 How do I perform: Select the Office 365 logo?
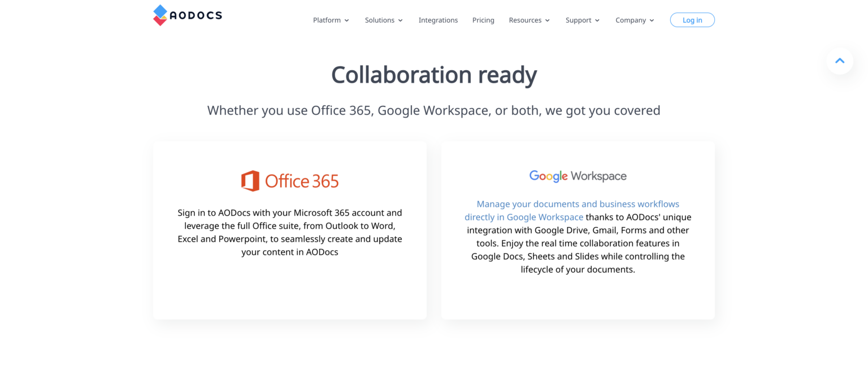pos(290,180)
